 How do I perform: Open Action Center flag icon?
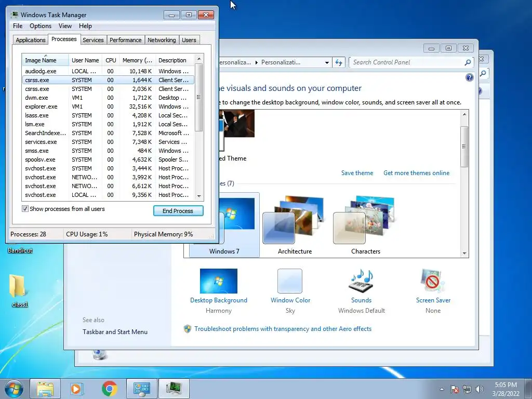pyautogui.click(x=455, y=389)
